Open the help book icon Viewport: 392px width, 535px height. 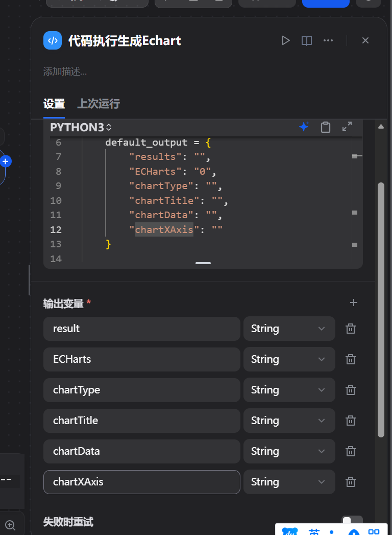pyautogui.click(x=307, y=40)
